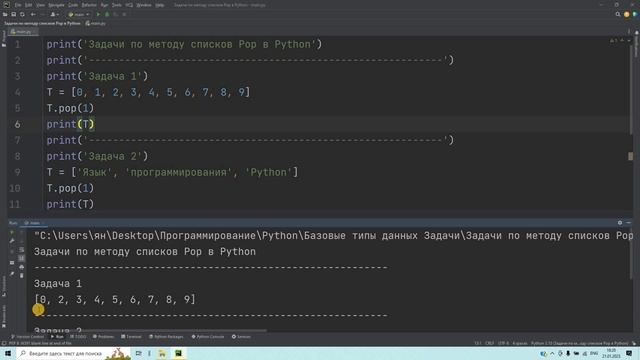Toggle pin tab in Run panel

click(x=12, y=274)
